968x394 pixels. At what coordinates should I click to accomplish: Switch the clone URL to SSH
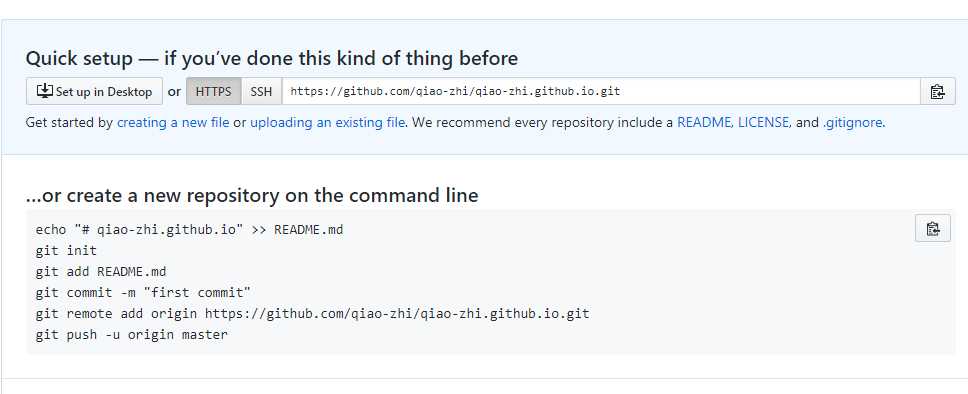(261, 91)
